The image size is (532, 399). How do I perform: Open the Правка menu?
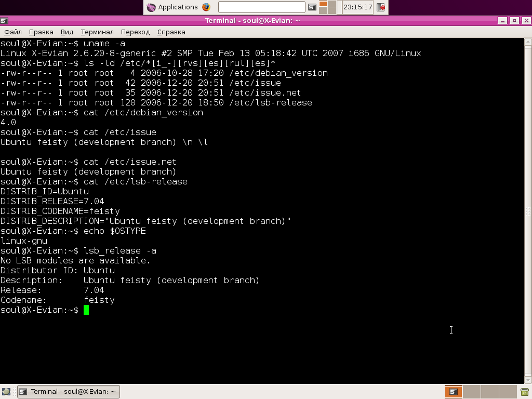[x=41, y=32]
